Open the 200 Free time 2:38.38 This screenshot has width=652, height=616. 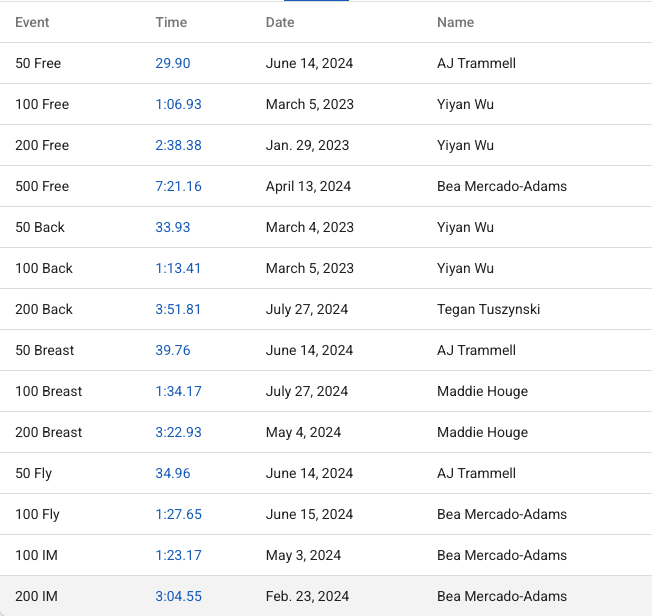pyautogui.click(x=178, y=145)
